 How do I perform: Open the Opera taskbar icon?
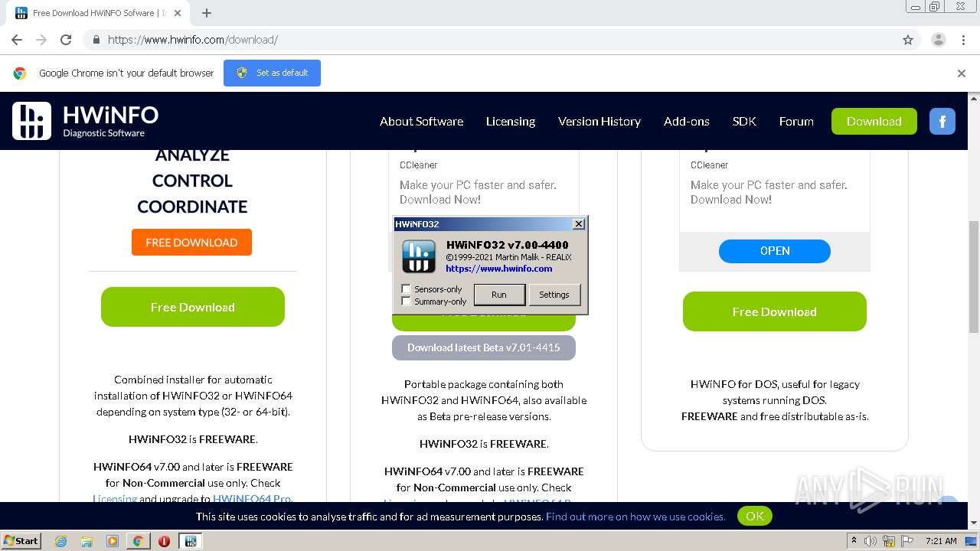point(164,541)
